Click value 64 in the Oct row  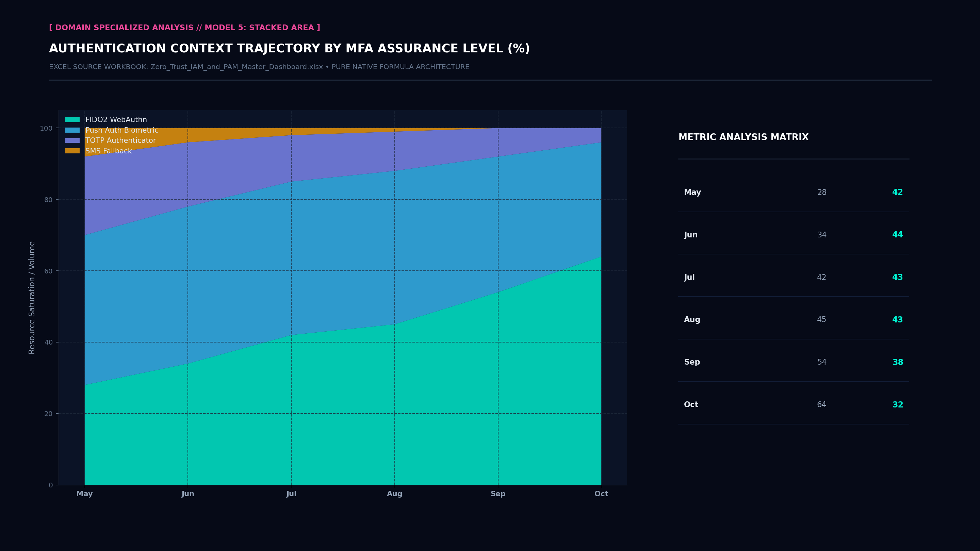(822, 405)
